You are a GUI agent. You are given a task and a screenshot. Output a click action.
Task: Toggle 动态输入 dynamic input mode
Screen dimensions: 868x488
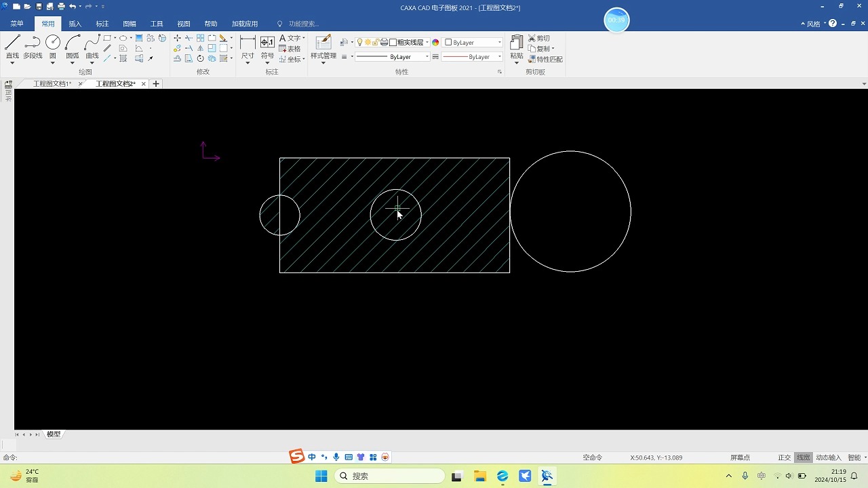828,457
